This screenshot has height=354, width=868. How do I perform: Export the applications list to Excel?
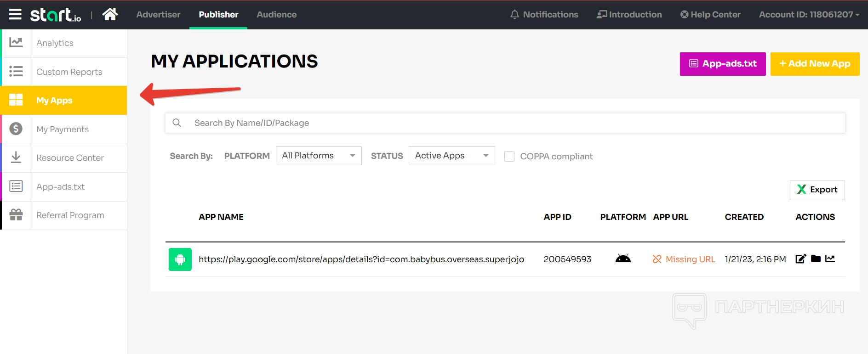tap(817, 190)
